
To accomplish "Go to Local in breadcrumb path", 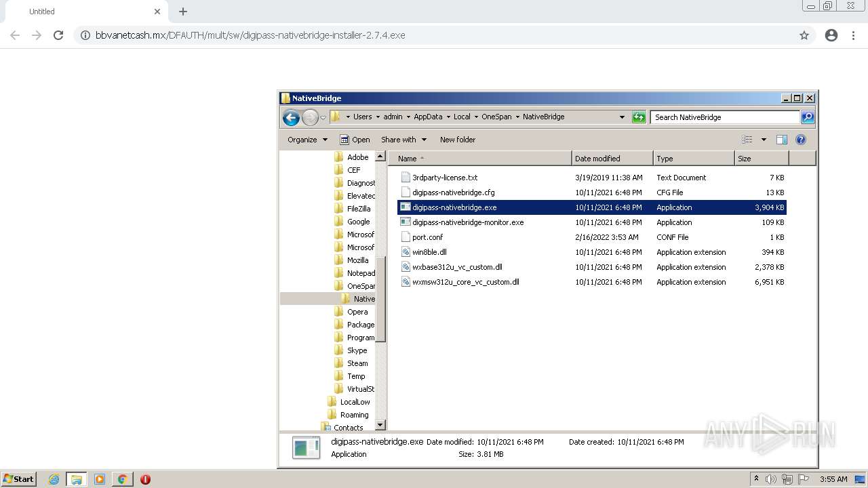I will [462, 117].
